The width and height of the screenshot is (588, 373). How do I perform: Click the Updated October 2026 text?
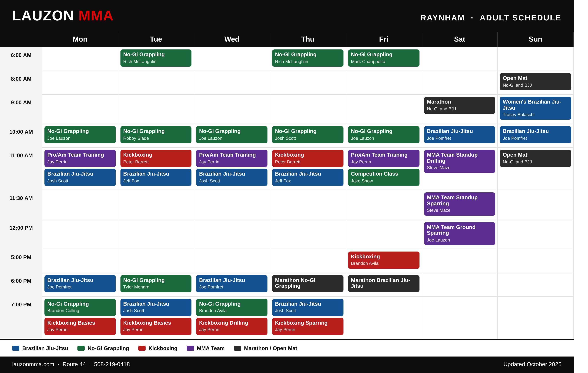click(532, 364)
